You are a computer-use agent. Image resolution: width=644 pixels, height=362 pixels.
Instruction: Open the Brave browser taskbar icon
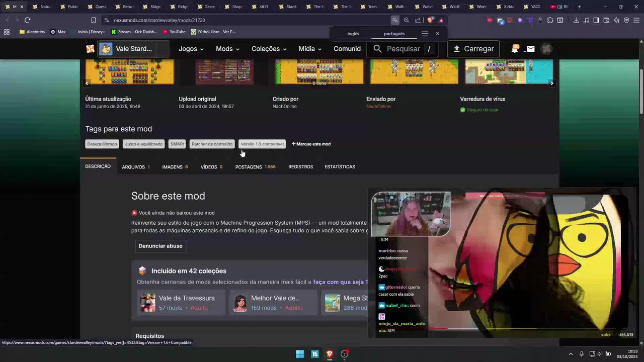(330, 354)
